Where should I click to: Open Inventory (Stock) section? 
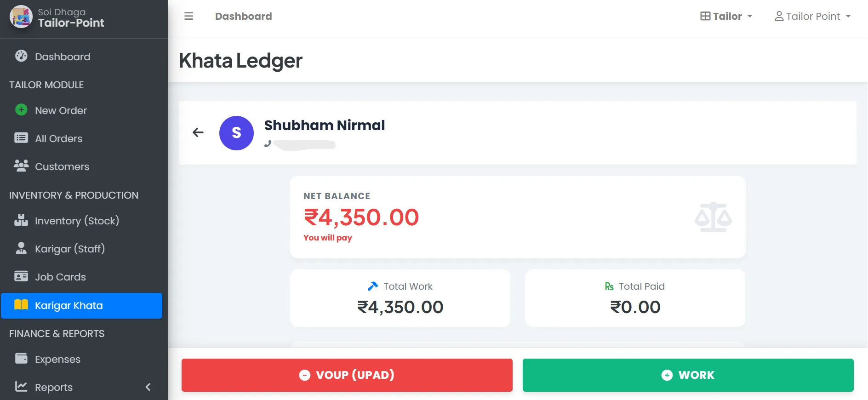tap(77, 221)
